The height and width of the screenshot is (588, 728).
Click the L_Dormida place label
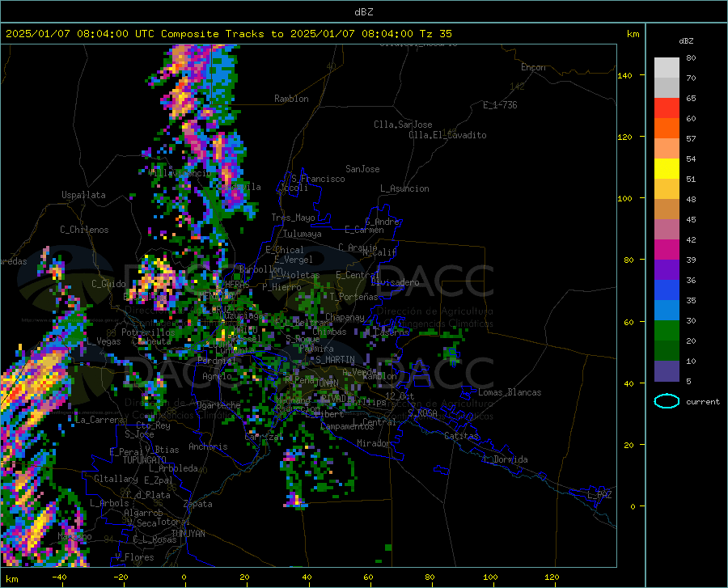(506, 459)
